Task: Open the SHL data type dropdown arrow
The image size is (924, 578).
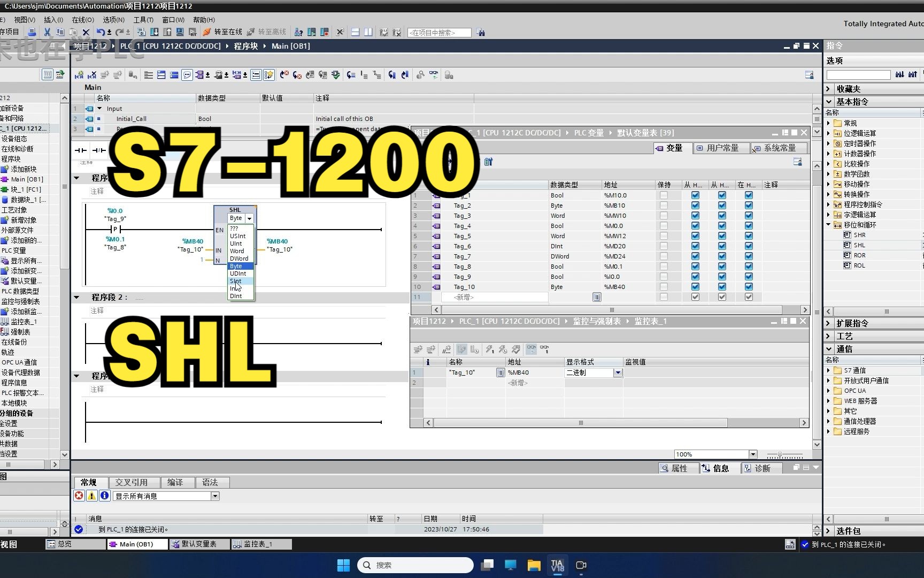Action: coord(249,218)
